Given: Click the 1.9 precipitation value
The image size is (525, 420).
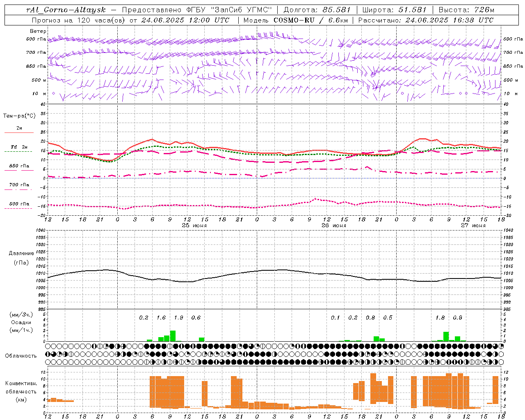Looking at the screenshot, I should pyautogui.click(x=178, y=317).
